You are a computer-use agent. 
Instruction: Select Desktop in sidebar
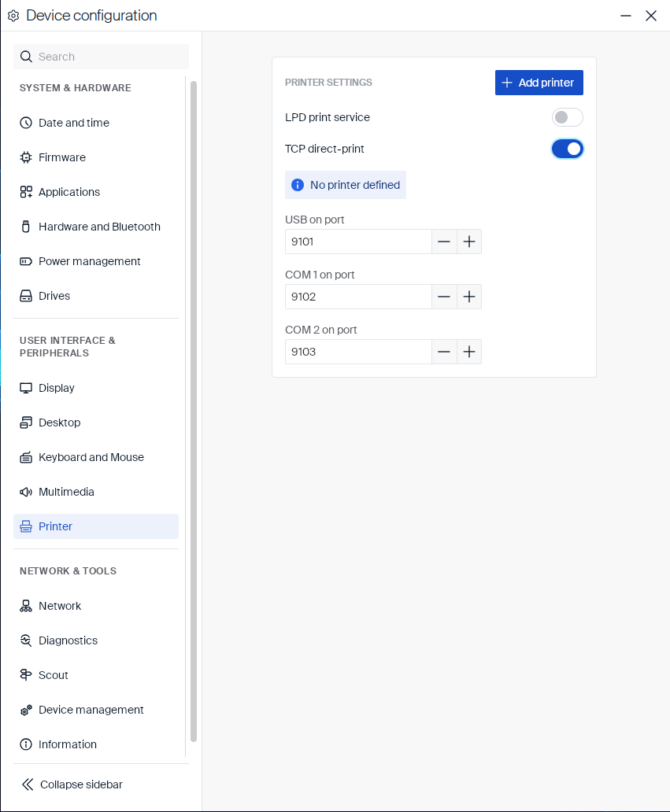point(96,423)
